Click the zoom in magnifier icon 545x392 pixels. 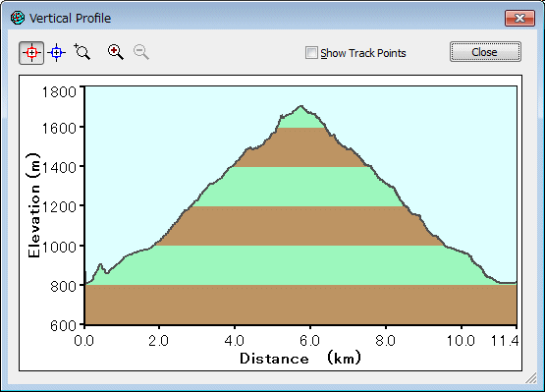(116, 52)
